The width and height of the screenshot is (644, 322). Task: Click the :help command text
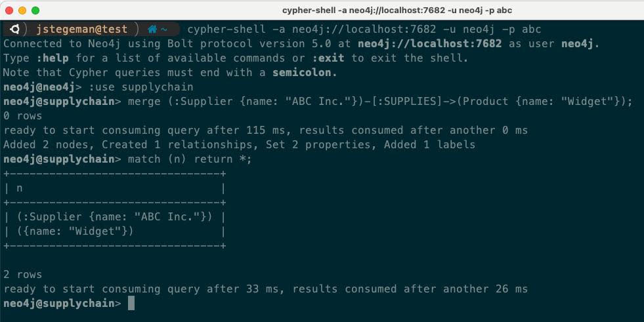pos(52,58)
